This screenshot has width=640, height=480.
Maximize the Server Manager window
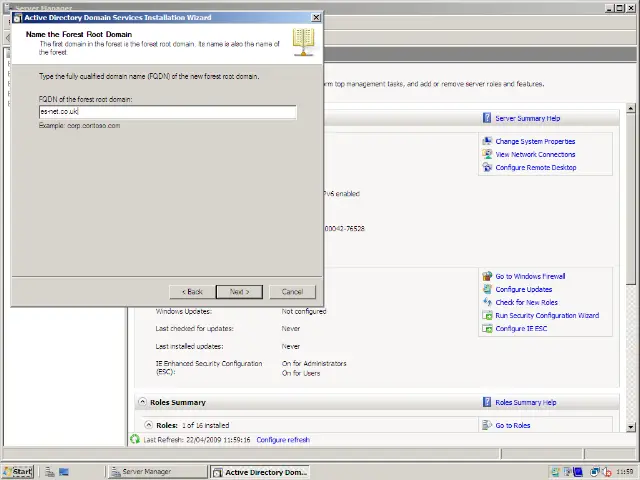click(x=620, y=8)
